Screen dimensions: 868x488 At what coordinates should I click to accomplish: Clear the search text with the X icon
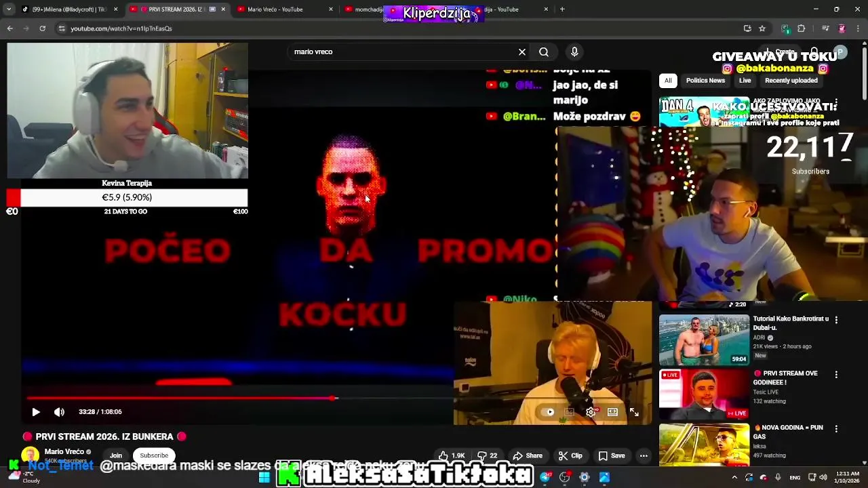click(522, 52)
